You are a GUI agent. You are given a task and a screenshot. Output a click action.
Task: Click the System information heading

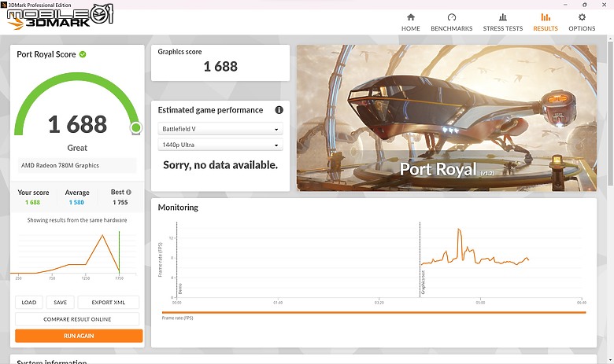[52, 362]
